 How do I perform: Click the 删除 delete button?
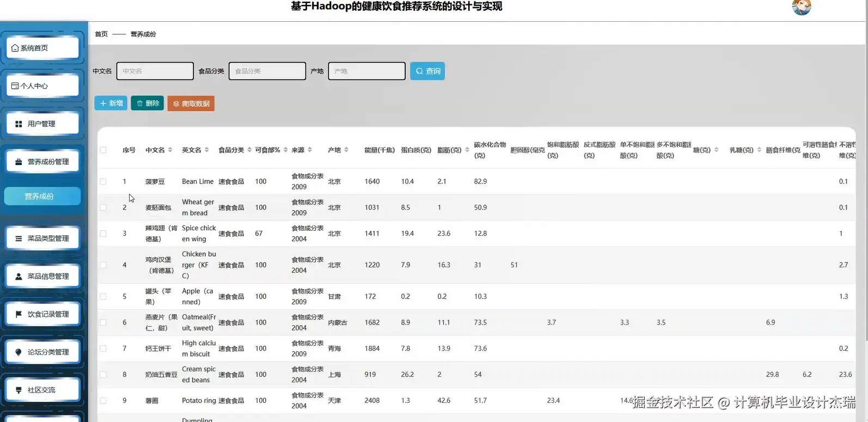point(148,103)
